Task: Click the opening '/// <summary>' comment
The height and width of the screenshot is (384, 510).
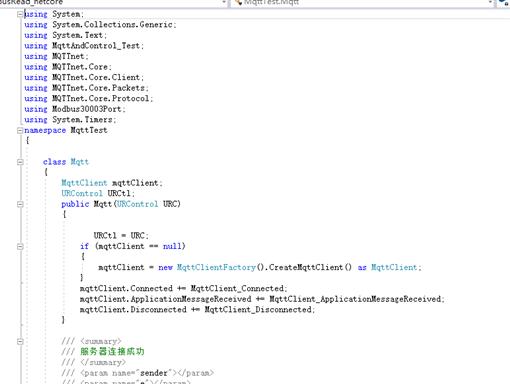Action: click(91, 341)
